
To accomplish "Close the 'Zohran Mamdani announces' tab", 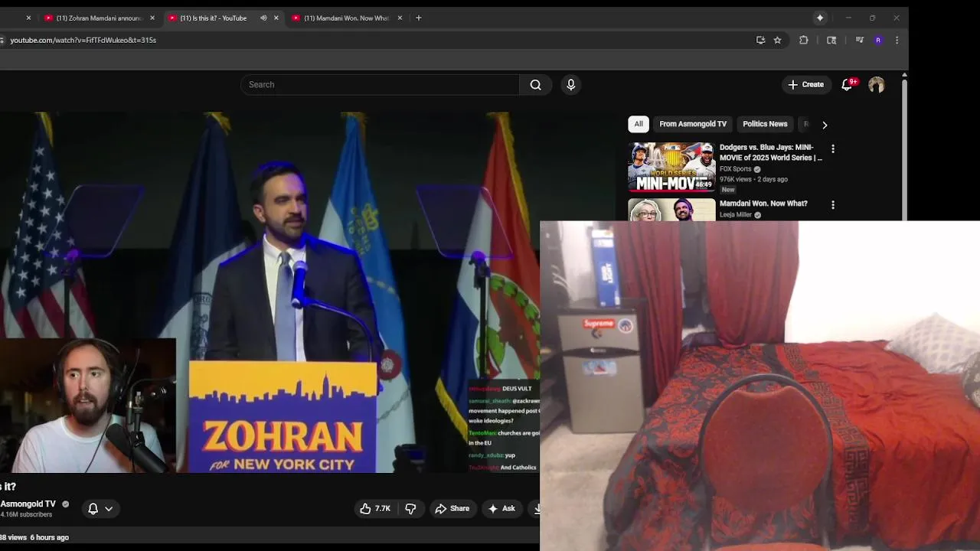I will coord(152,18).
